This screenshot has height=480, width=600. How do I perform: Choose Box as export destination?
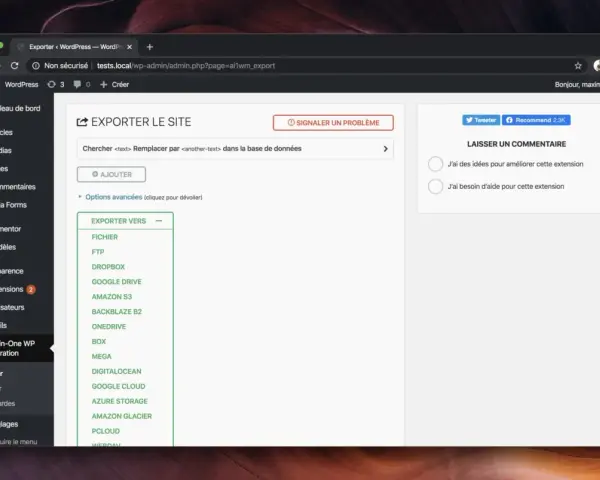pyautogui.click(x=99, y=341)
